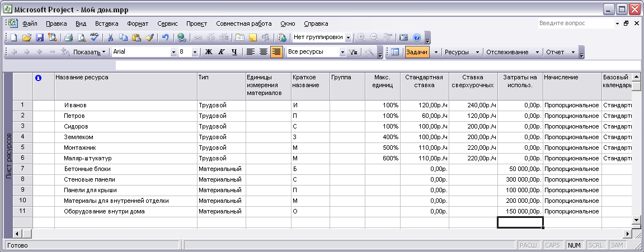Screen dimensions: 644x252
Task: Toggle the highlighted Задачи guide button
Action: [417, 52]
